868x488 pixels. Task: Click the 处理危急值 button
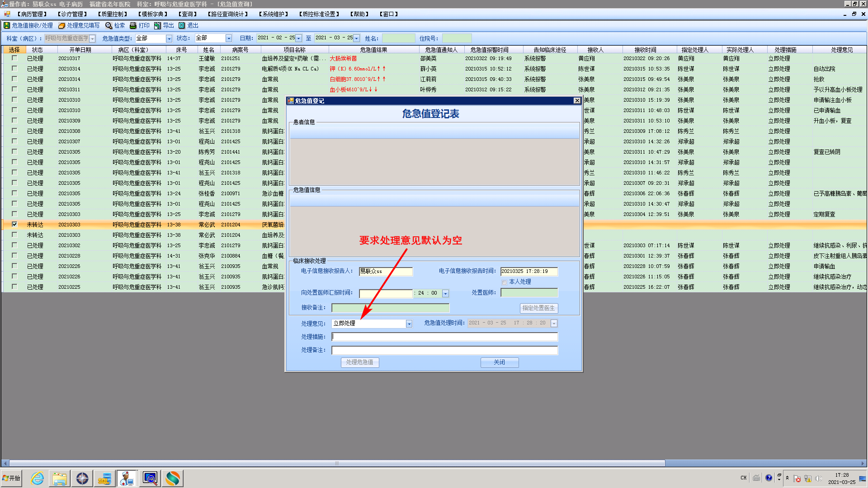pos(360,362)
